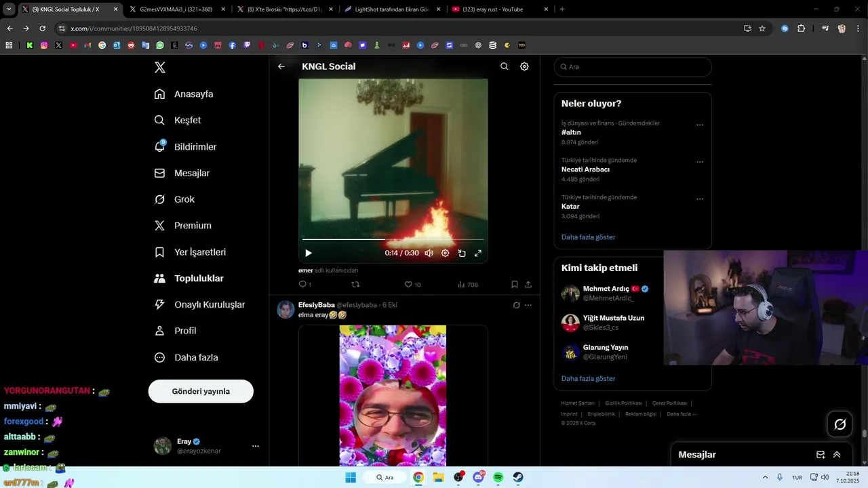Click the Ara search field on X
Screen dimensions: 868x488
[633, 66]
